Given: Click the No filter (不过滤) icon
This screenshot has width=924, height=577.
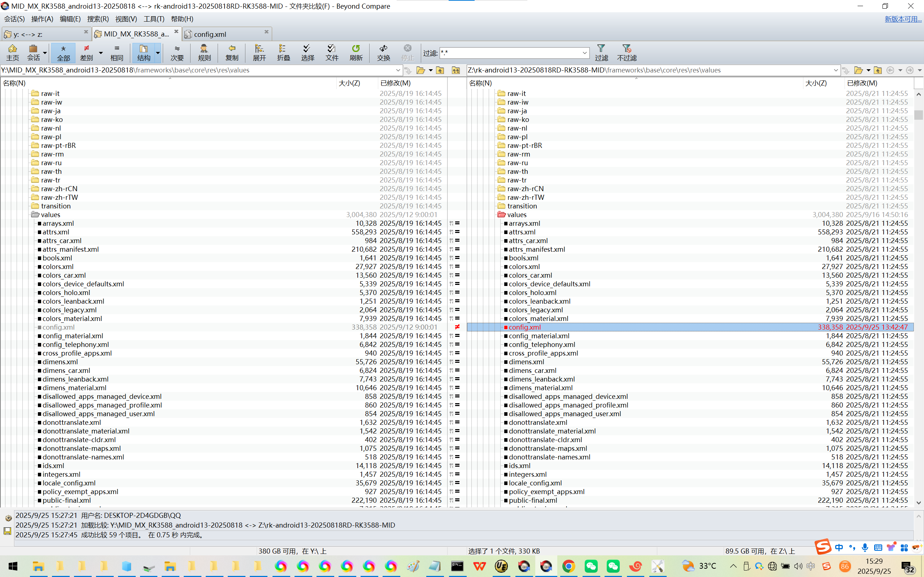Looking at the screenshot, I should (627, 52).
